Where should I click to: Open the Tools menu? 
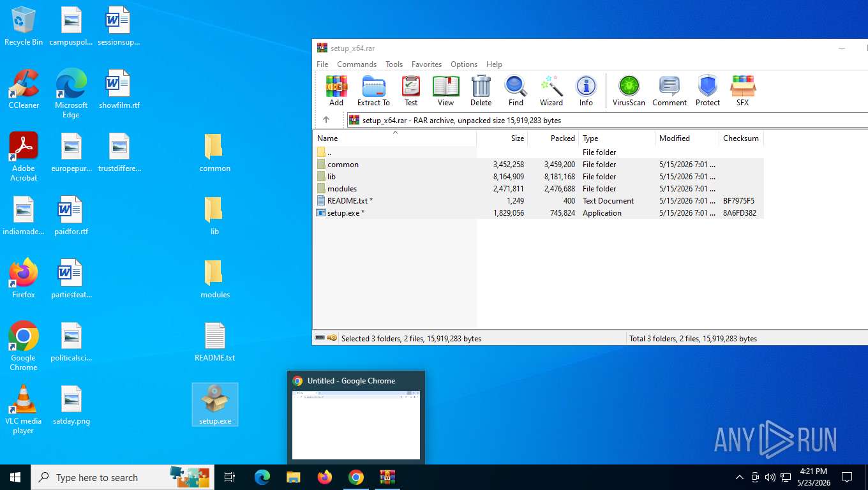pos(394,64)
